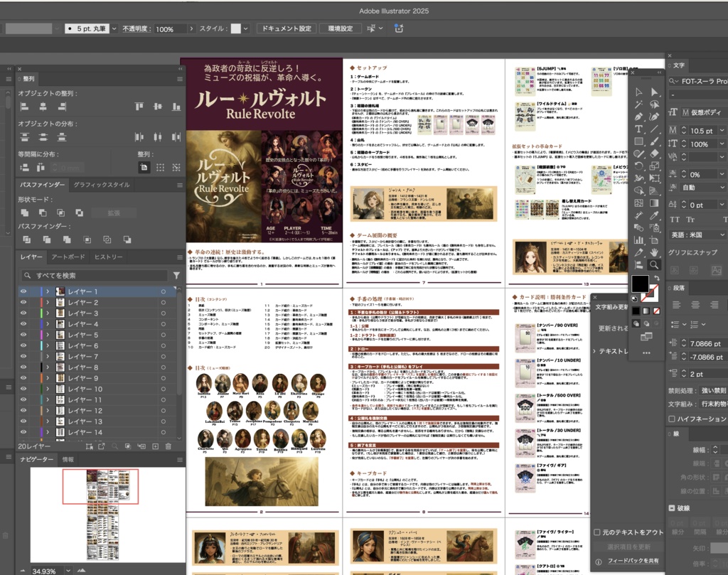
Task: Select the Rotate tool
Action: [639, 166]
